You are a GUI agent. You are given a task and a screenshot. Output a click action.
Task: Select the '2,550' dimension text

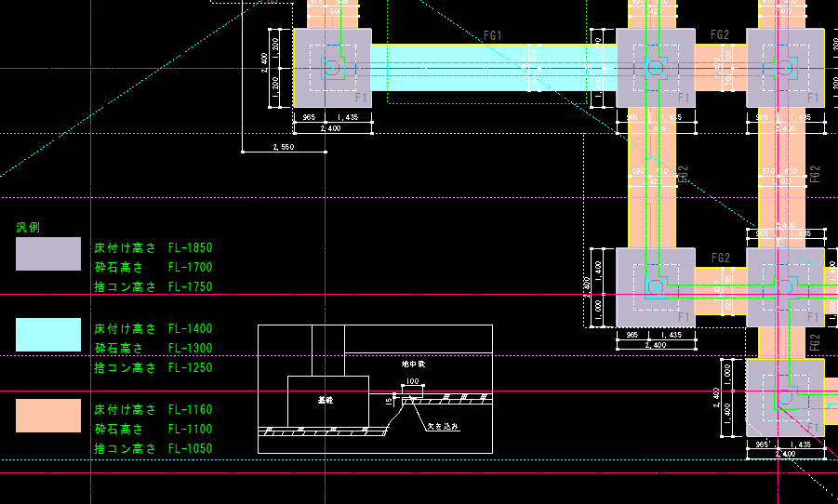tap(284, 147)
